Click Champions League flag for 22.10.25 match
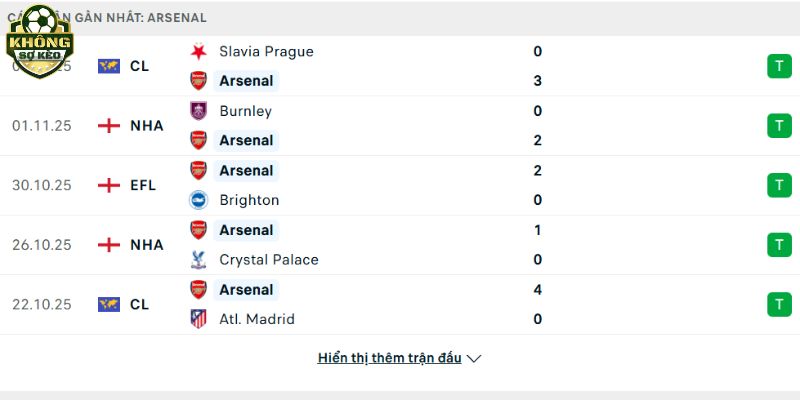 pyautogui.click(x=109, y=304)
